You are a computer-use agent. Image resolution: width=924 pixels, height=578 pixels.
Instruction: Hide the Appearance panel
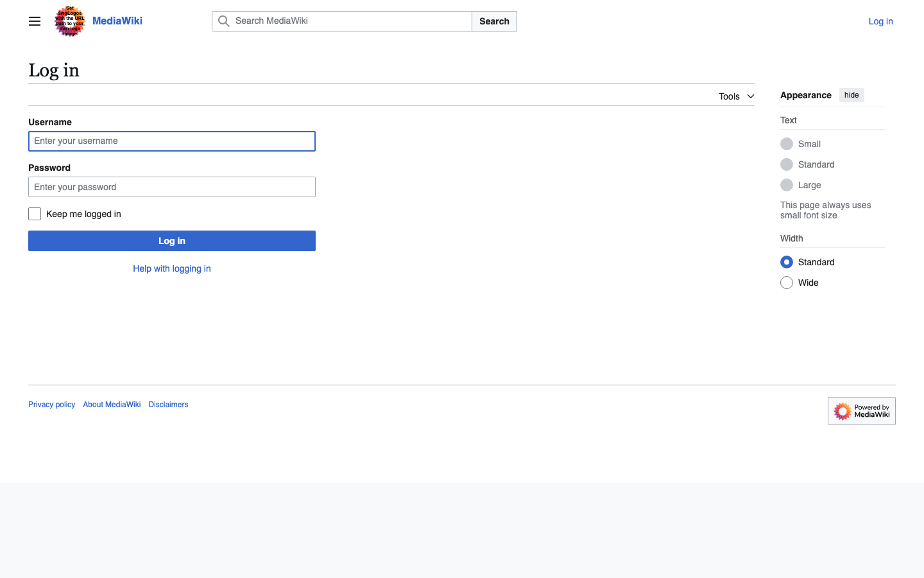point(851,95)
